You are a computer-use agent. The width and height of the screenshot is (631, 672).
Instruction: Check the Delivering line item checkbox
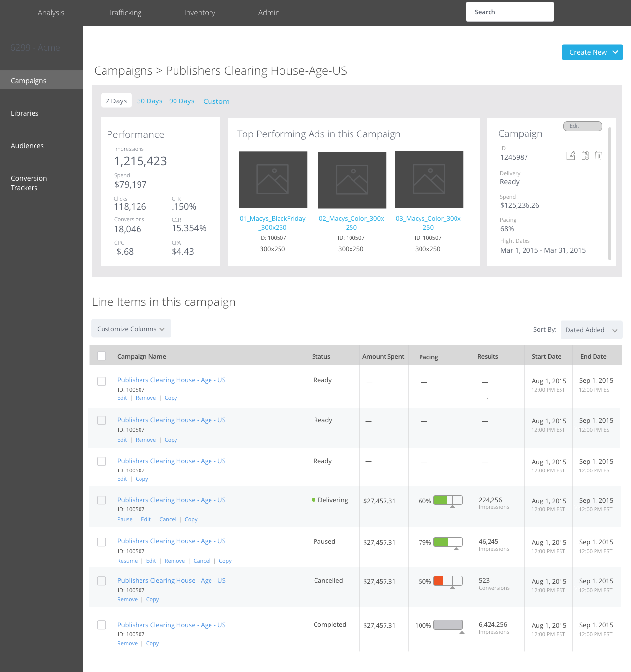(x=102, y=500)
